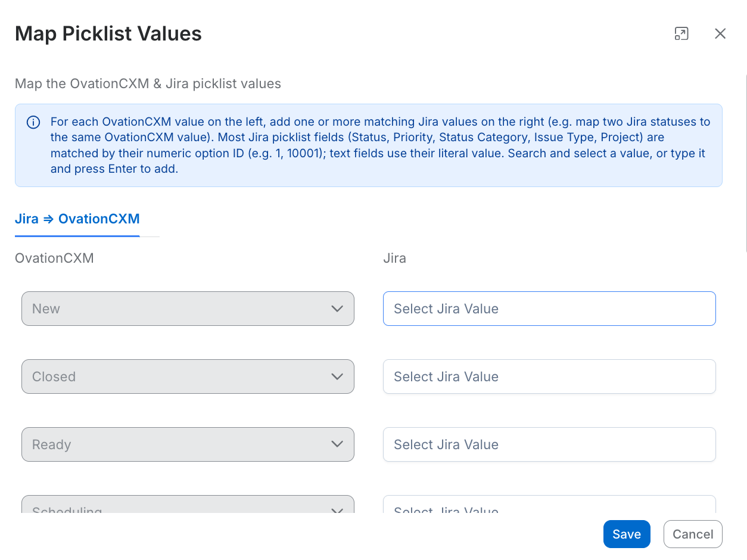
Task: Click the vertical scrollbar on the right edge
Action: click(x=745, y=164)
